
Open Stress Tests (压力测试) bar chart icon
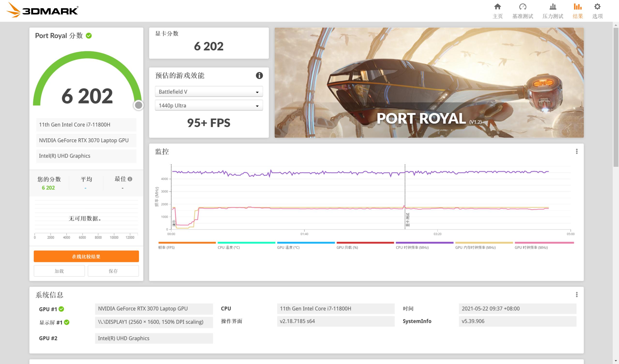[x=553, y=7]
